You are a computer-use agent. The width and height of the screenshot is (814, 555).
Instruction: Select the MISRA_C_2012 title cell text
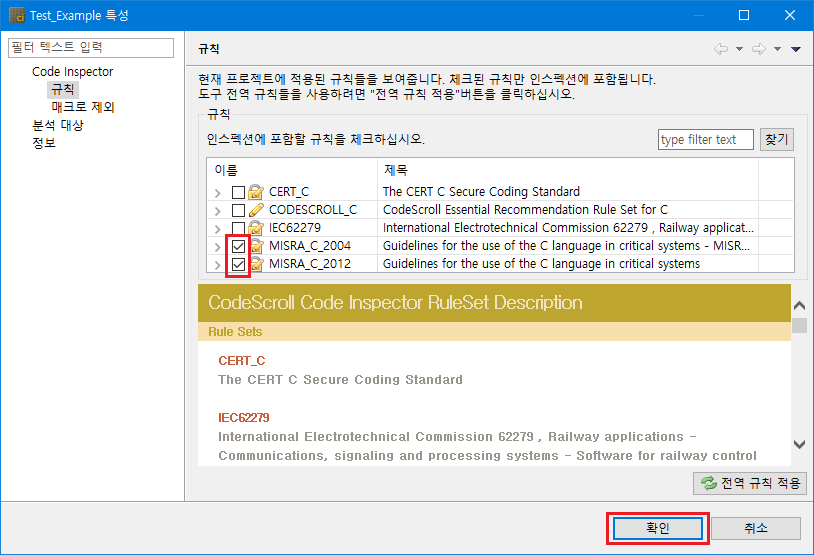(x=541, y=264)
